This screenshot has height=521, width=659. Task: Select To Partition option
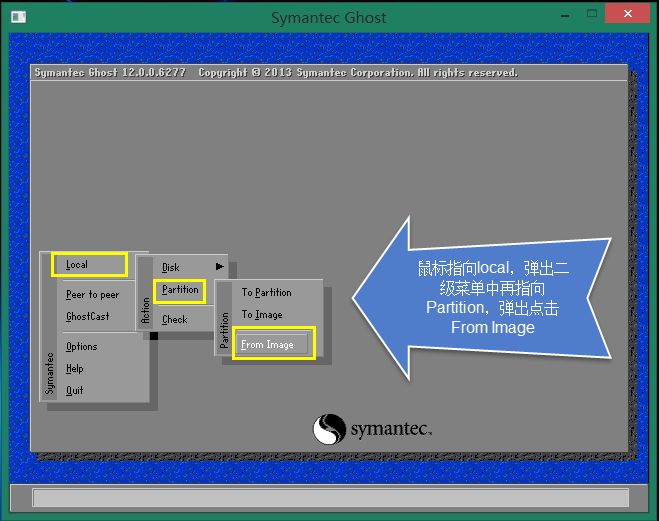(x=266, y=292)
